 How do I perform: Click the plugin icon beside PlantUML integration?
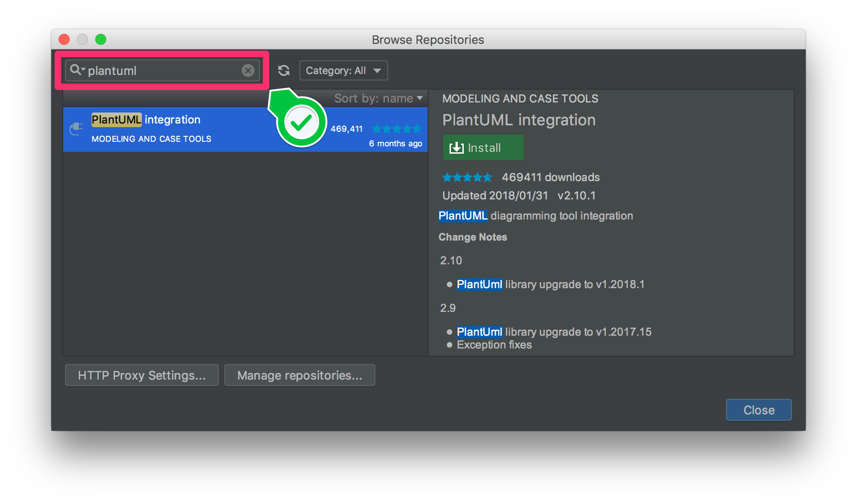(76, 129)
